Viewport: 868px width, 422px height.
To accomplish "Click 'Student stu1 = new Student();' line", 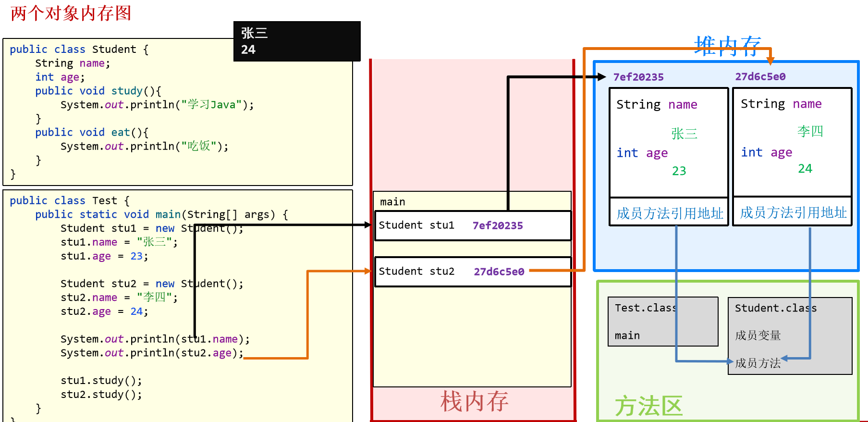I will 152,228.
